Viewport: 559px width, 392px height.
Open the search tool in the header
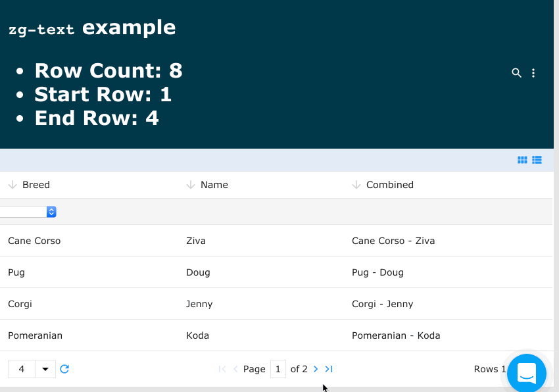tap(517, 73)
